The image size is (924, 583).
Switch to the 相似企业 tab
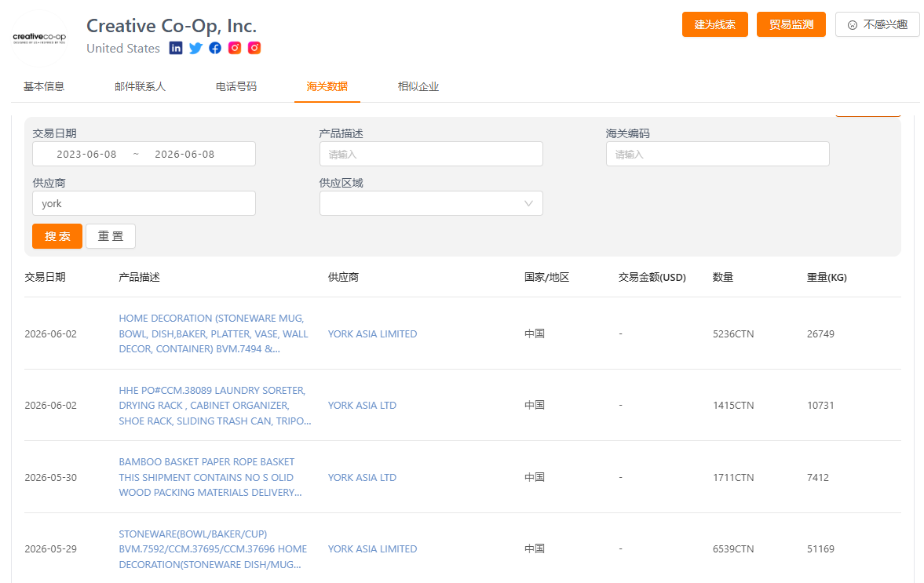tap(418, 86)
